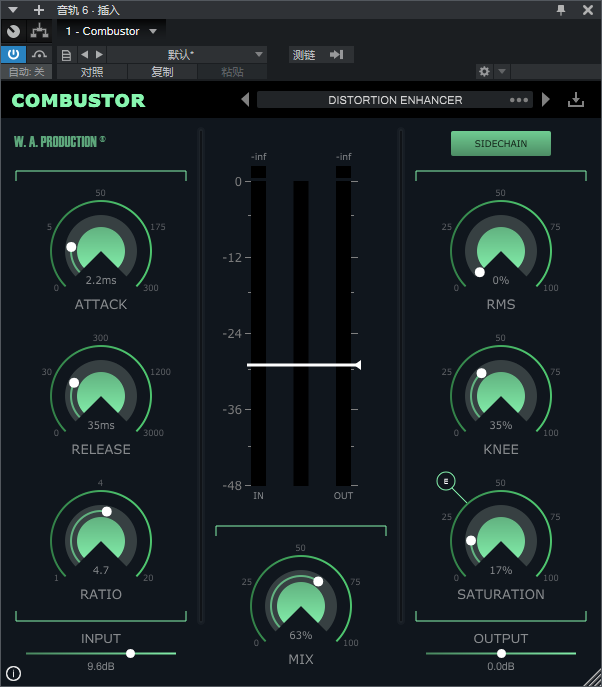Select next Combustor preset arrow
Viewport: 602px width, 687px height.
545,100
